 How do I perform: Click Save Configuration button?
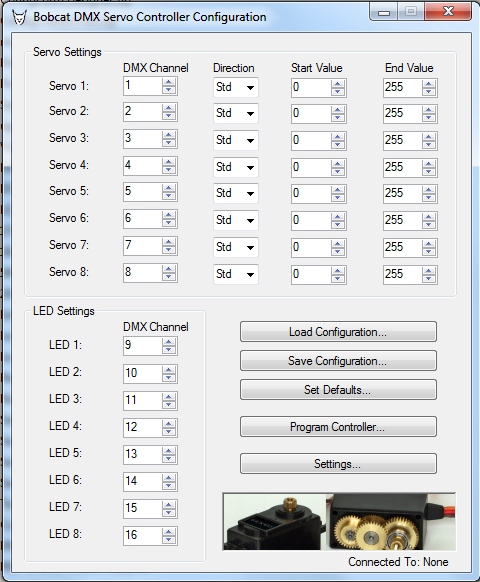pos(338,361)
